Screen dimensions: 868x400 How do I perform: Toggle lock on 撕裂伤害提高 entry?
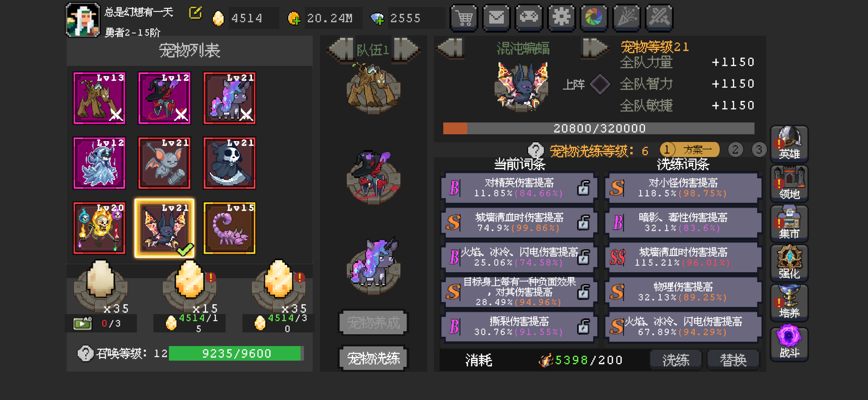click(583, 327)
